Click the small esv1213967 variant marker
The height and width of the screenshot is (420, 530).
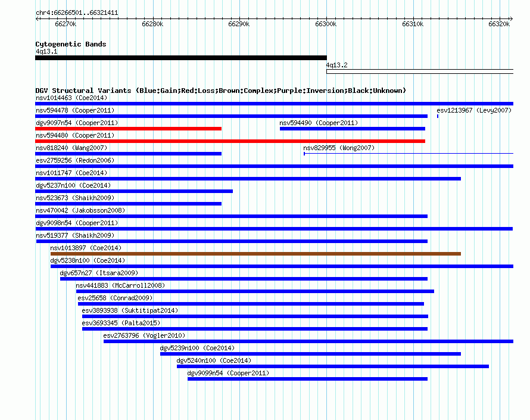(x=438, y=116)
